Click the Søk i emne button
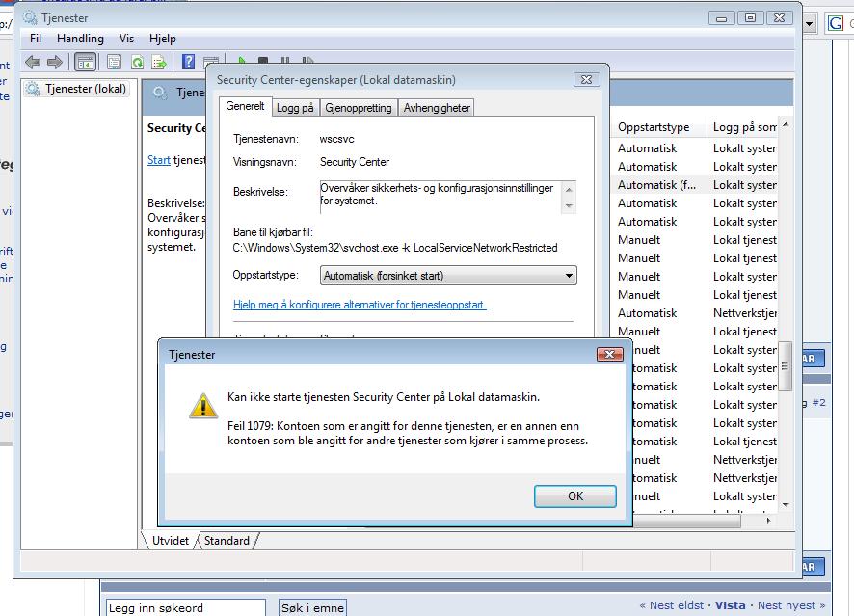The width and height of the screenshot is (854, 616). 312,608
